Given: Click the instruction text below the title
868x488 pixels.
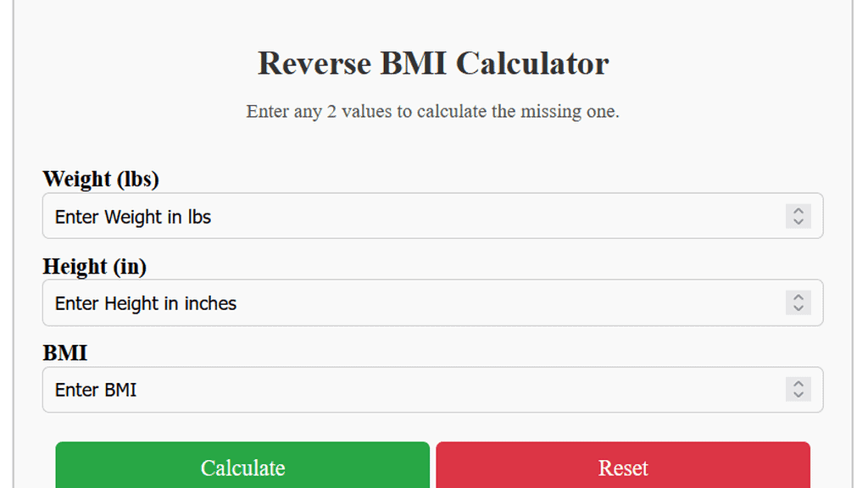Looking at the screenshot, I should 433,111.
